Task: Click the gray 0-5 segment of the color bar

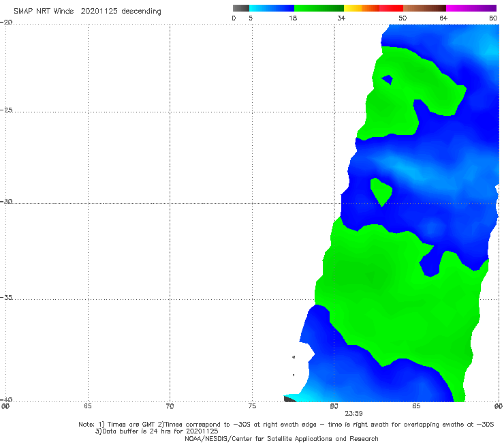Action: [241, 8]
